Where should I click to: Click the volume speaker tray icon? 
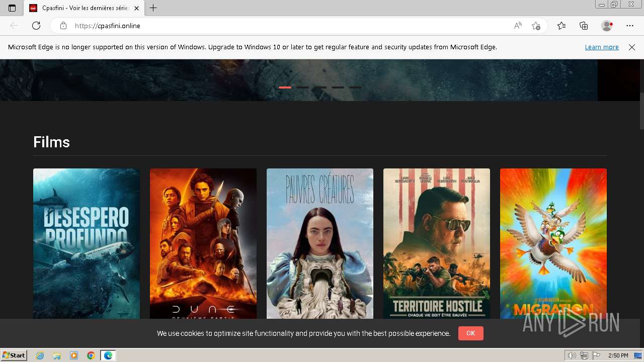click(572, 355)
